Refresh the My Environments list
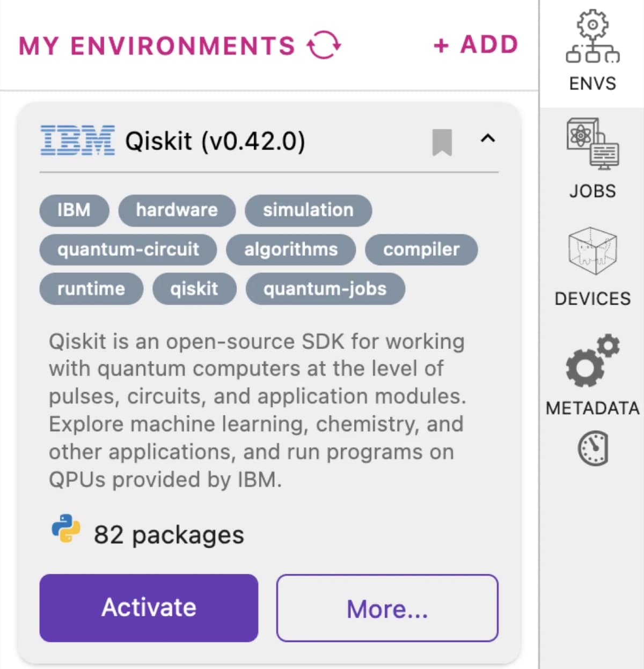Screen dimensions: 644x669 pos(324,45)
